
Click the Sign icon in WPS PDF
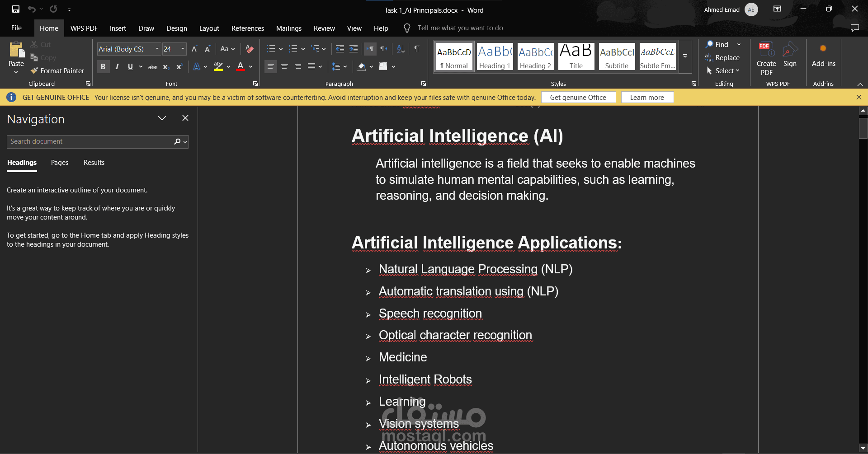790,55
